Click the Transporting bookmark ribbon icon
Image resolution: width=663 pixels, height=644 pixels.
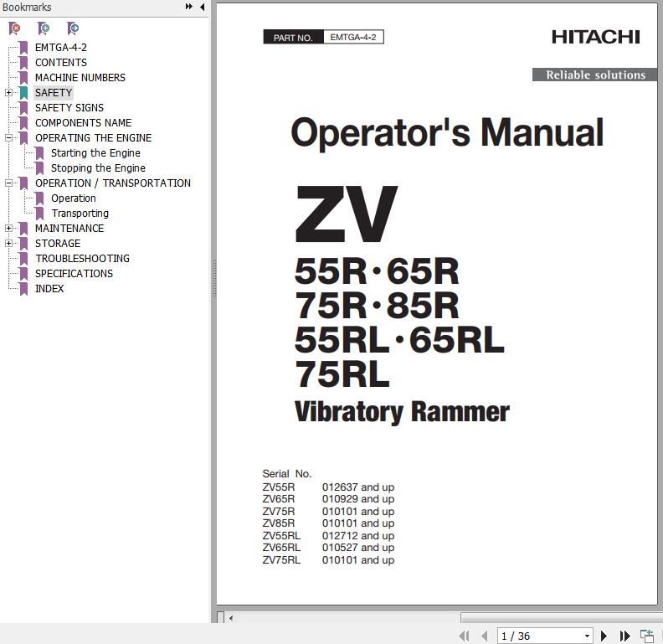[39, 214]
